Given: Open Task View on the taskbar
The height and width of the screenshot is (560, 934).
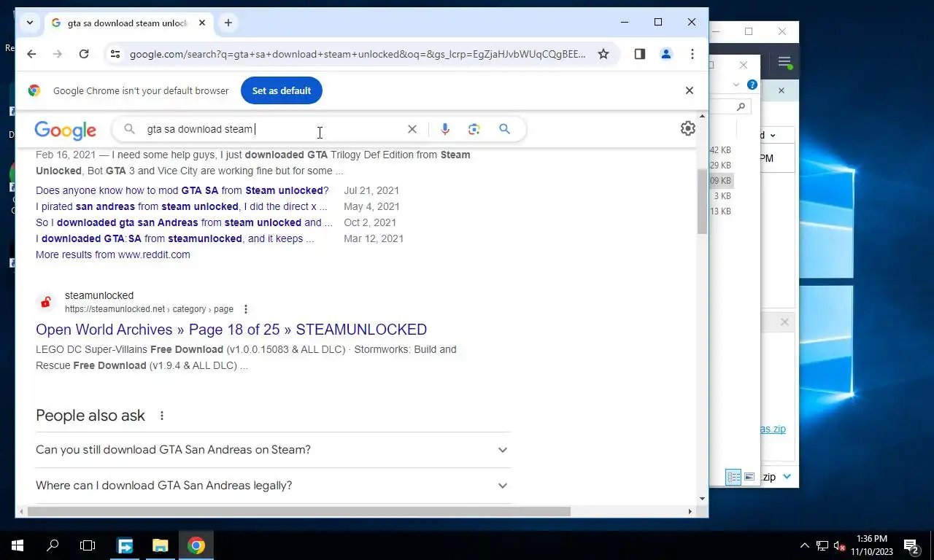Looking at the screenshot, I should 88,545.
